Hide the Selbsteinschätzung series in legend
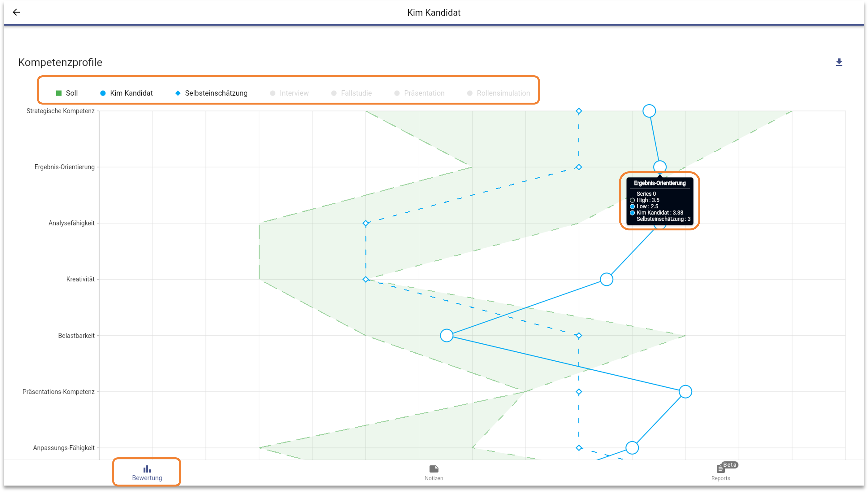Viewport: 868px width, 492px height. click(211, 93)
